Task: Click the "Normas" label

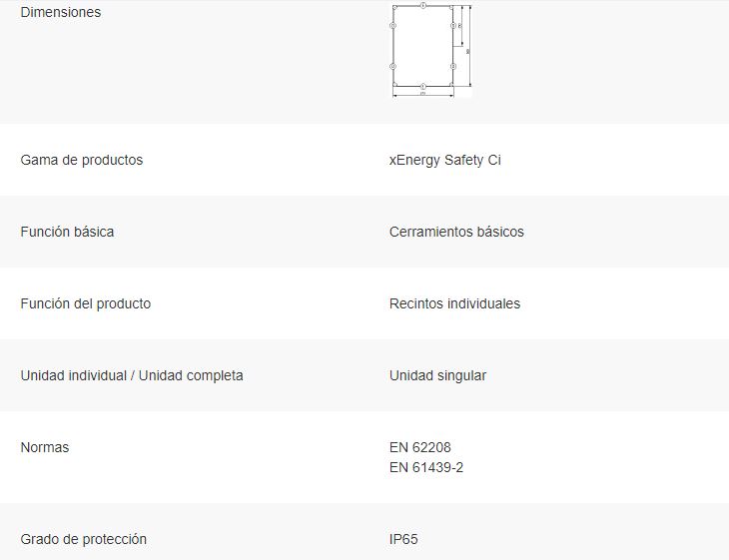Action: [45, 447]
